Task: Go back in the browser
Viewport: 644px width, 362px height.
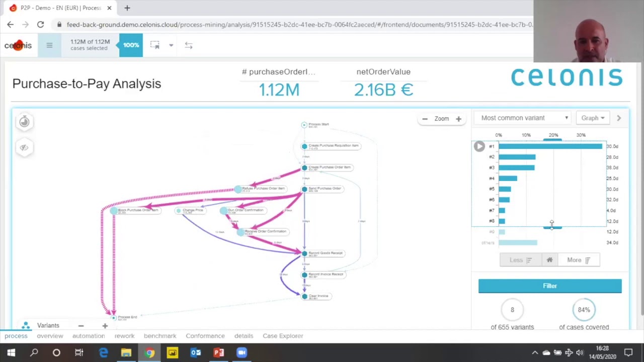Action: coord(11,24)
